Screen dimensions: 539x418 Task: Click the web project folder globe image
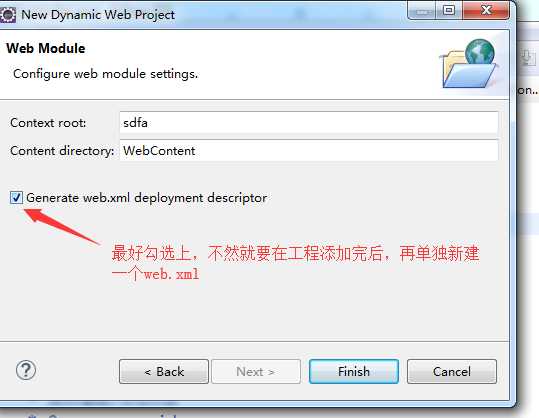tap(469, 63)
